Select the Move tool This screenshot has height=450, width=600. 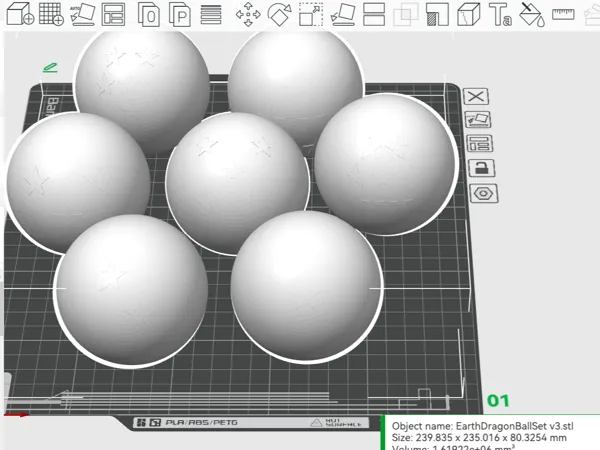[248, 15]
